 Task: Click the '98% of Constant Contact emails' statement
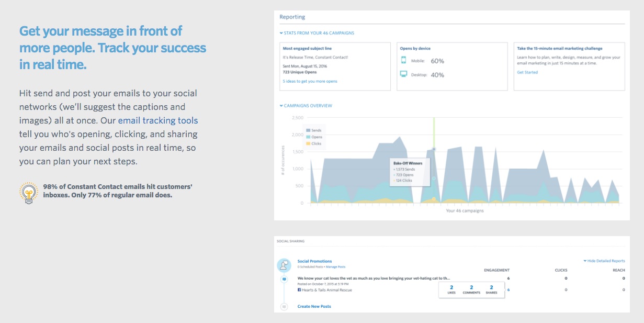[x=118, y=191]
